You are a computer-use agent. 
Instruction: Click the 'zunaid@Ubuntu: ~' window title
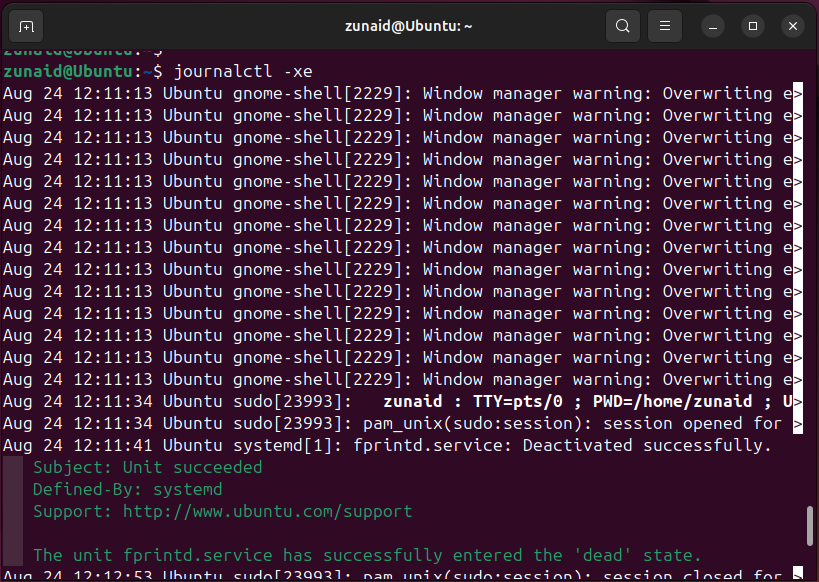click(410, 26)
